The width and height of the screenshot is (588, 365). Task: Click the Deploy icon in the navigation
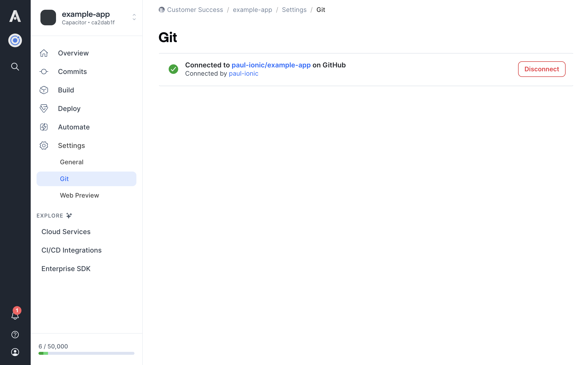coord(44,109)
